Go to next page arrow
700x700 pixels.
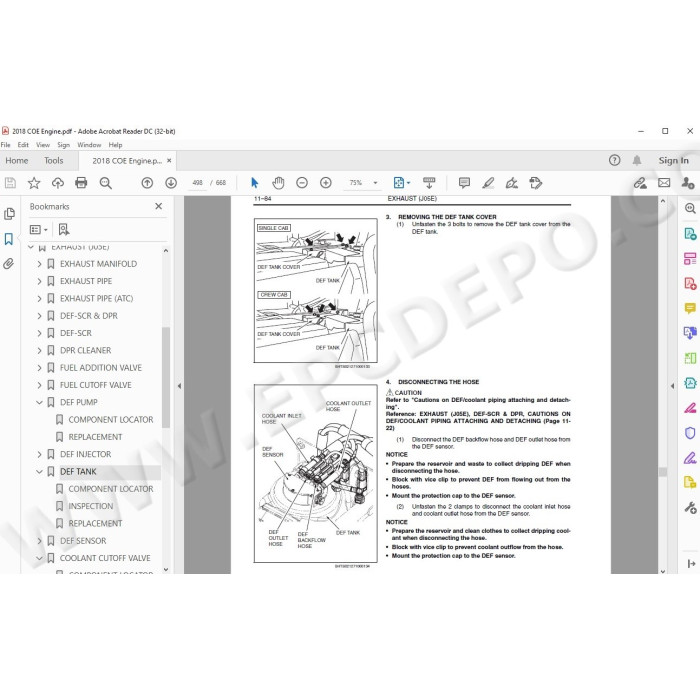[x=171, y=183]
